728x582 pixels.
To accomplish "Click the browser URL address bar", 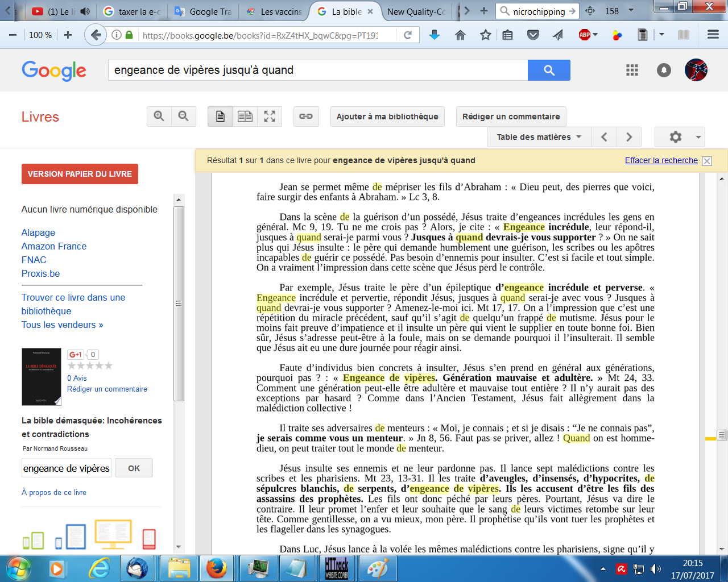I will (260, 35).
